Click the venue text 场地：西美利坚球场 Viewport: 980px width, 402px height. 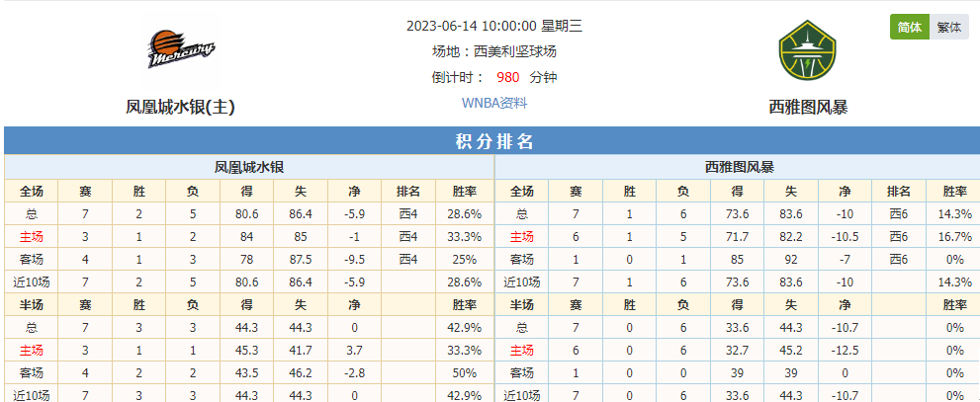(494, 51)
